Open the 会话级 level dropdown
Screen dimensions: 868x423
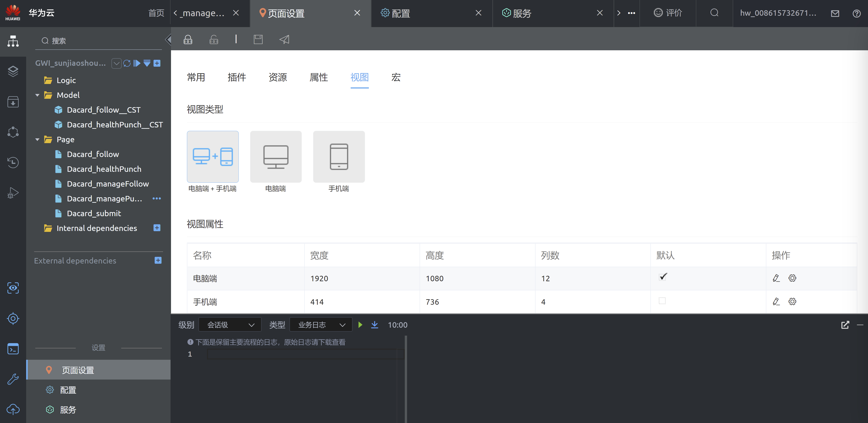pos(230,324)
